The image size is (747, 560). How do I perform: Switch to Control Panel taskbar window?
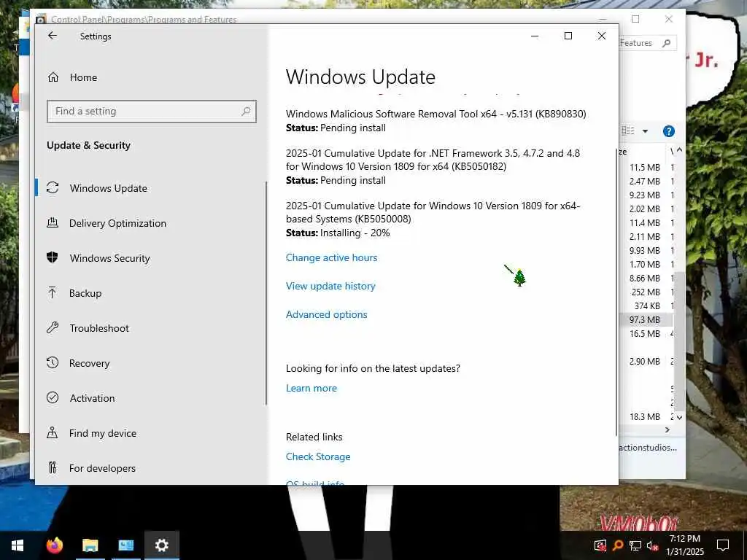tap(125, 545)
